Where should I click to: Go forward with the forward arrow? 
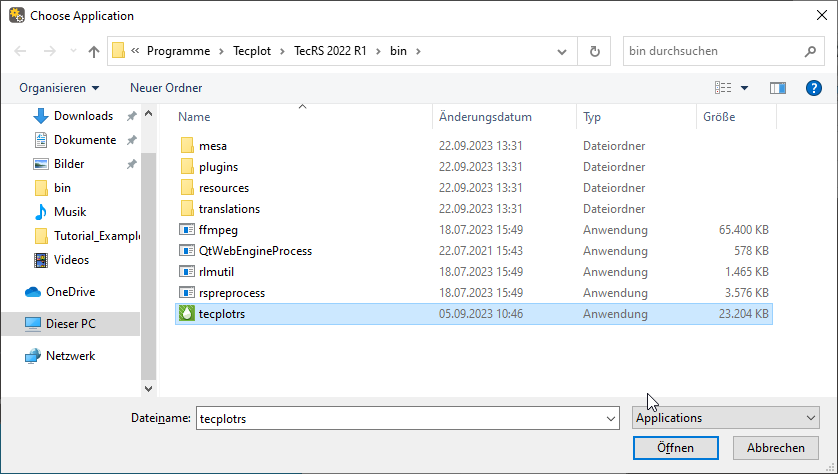[x=50, y=51]
